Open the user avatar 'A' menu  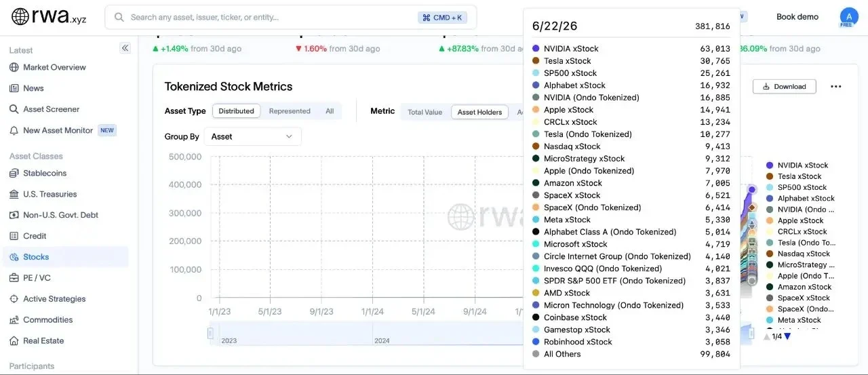[849, 17]
